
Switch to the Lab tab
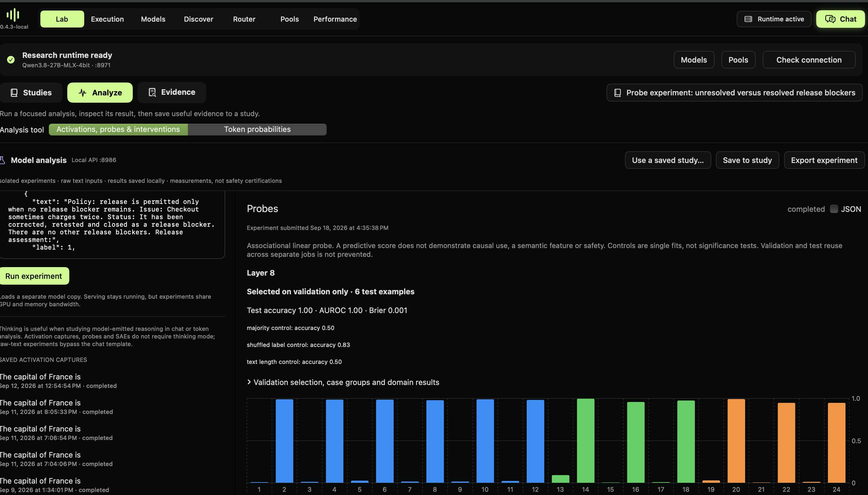pos(62,19)
